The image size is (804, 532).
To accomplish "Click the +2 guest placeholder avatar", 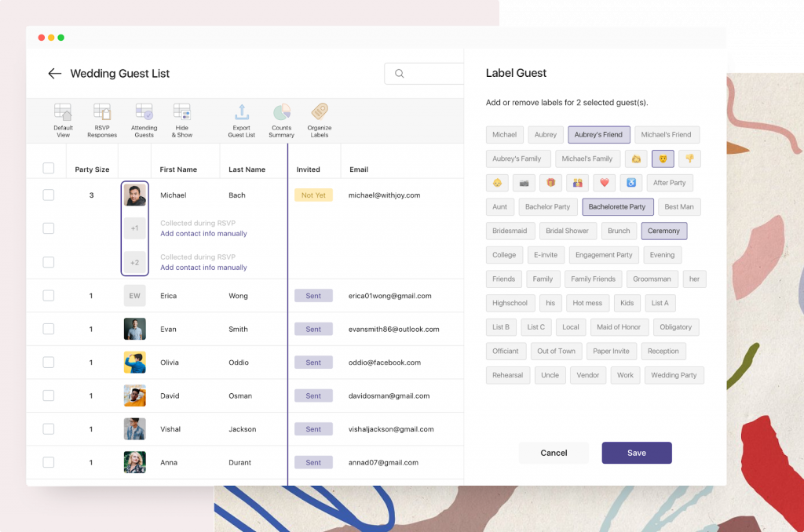I will pos(135,262).
